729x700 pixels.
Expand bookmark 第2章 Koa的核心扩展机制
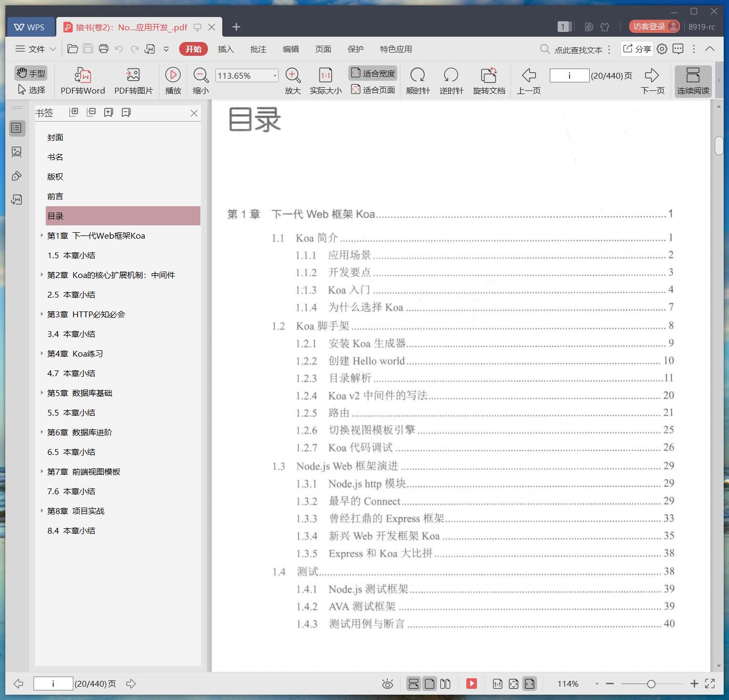coord(42,274)
